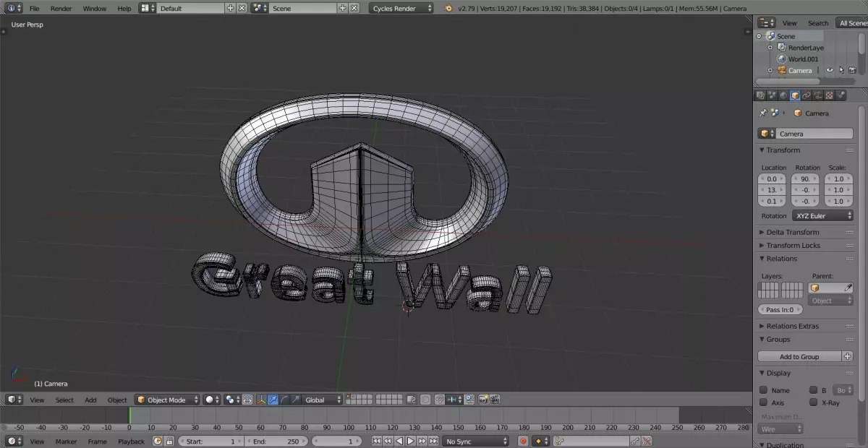Click the All Scenes outliner filter

click(x=851, y=23)
